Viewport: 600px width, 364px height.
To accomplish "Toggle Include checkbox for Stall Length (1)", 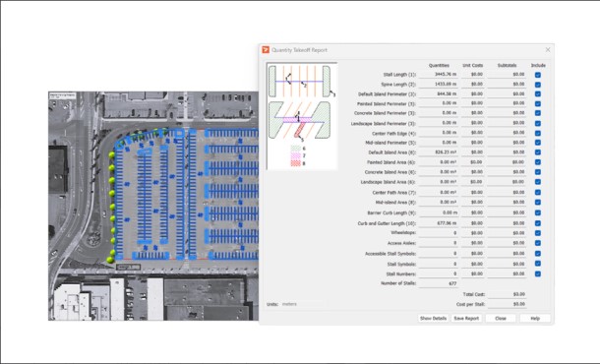I will point(538,75).
